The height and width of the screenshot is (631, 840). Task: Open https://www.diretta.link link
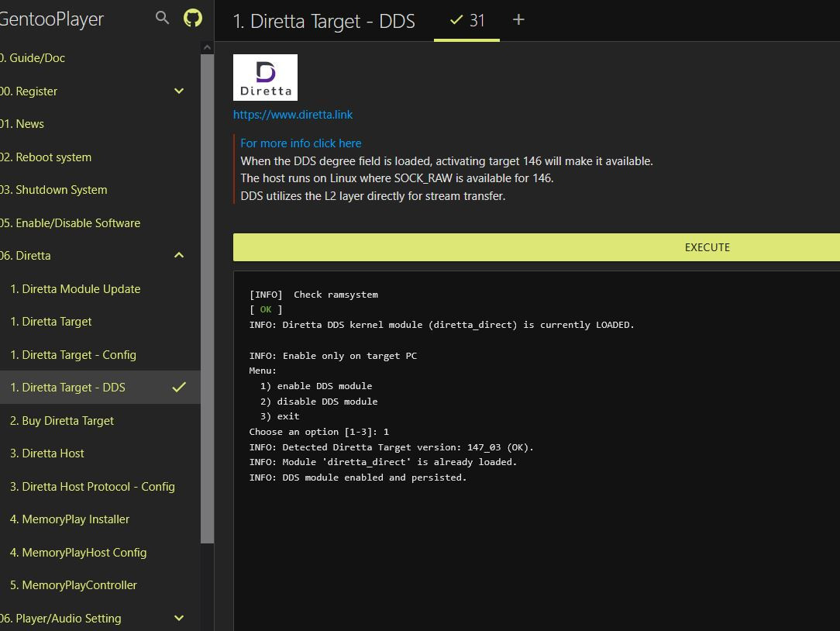click(x=292, y=115)
